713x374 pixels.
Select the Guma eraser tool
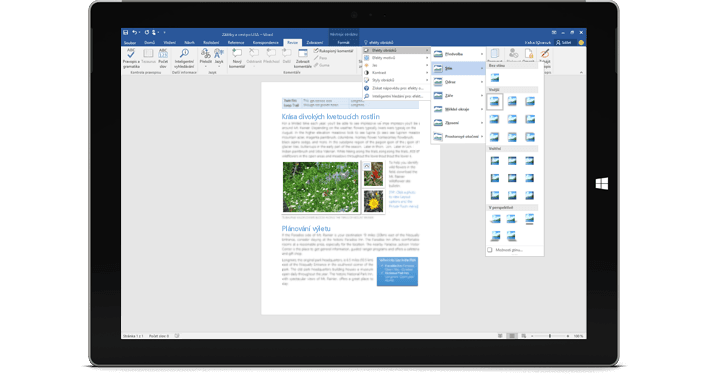coord(321,65)
